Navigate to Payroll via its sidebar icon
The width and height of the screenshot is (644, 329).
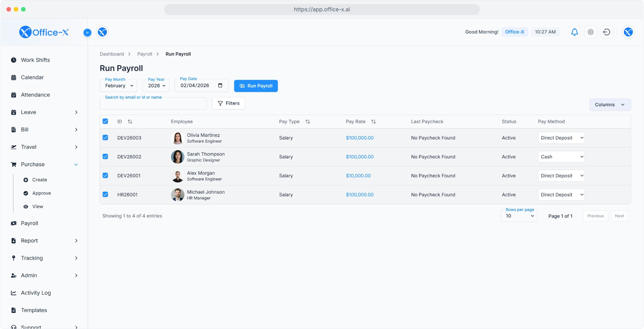(x=29, y=223)
